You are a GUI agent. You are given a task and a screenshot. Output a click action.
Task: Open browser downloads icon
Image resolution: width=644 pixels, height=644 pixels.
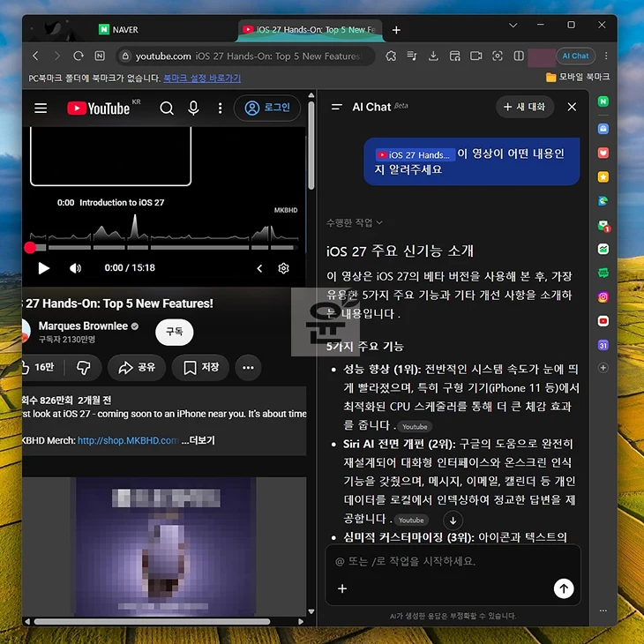[433, 56]
